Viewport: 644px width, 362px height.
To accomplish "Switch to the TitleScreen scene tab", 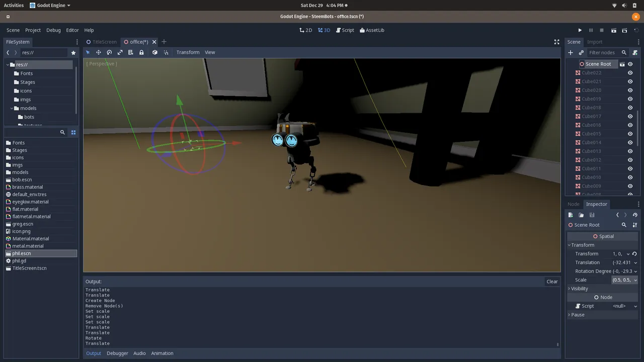I will coord(101,42).
